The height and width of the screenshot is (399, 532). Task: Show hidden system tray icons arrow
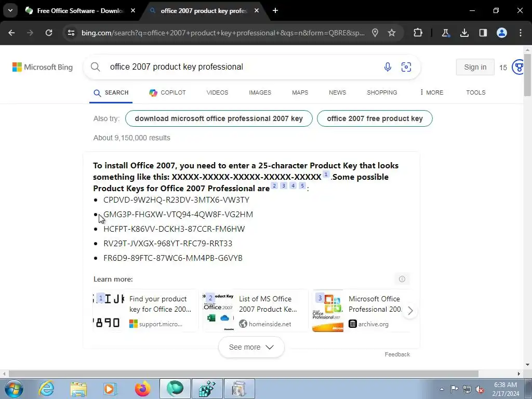(x=442, y=389)
